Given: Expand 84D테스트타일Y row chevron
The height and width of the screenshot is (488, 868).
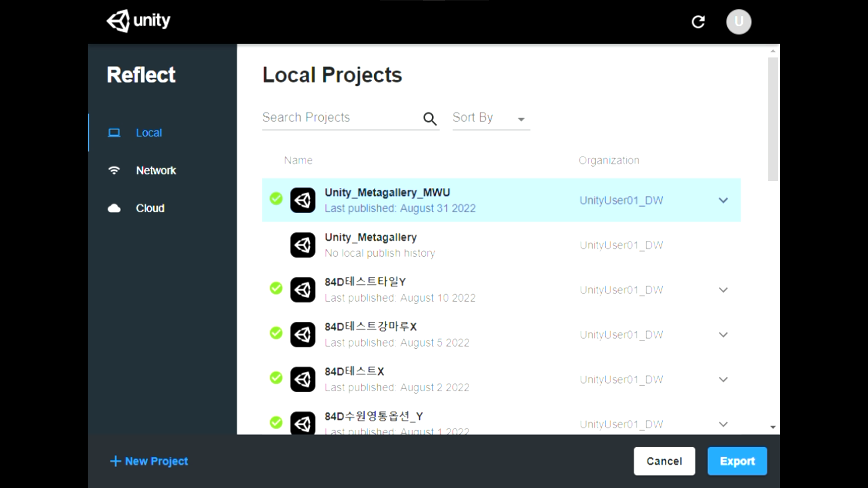Looking at the screenshot, I should tap(723, 290).
